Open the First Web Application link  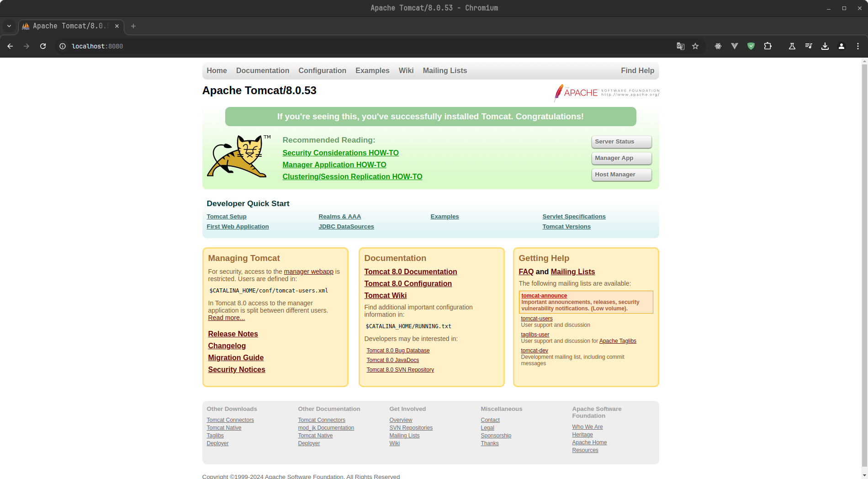238,227
